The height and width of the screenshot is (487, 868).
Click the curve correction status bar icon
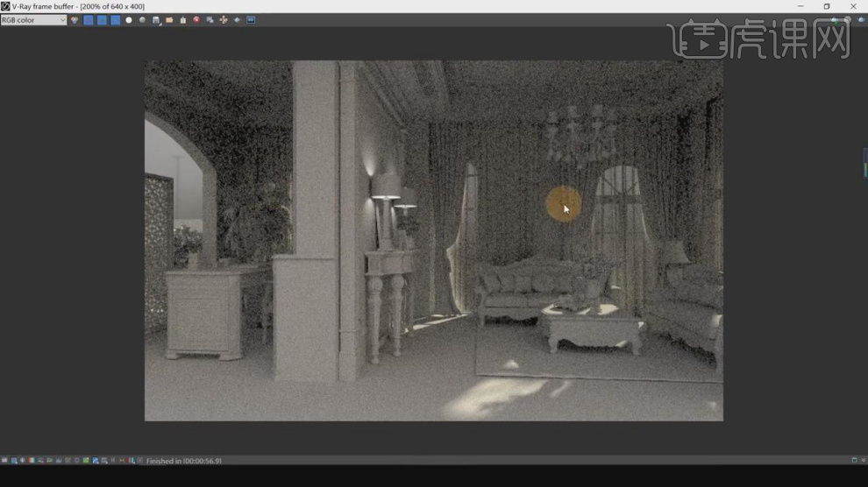point(68,461)
